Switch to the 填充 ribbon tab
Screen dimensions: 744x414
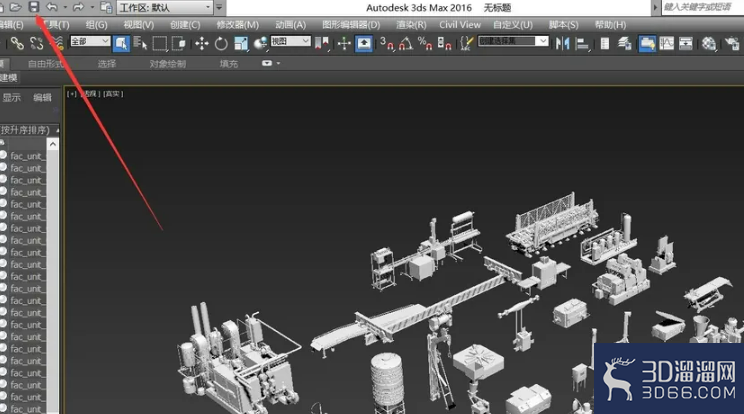[x=229, y=64]
